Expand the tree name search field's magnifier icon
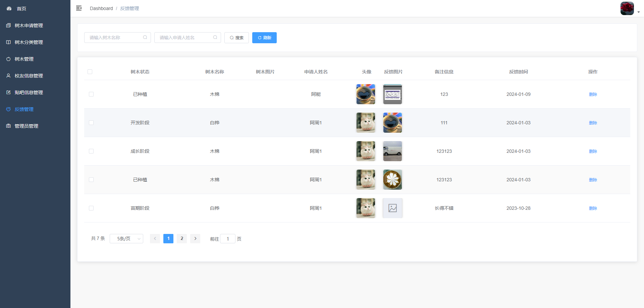The height and width of the screenshot is (308, 644). pyautogui.click(x=145, y=37)
